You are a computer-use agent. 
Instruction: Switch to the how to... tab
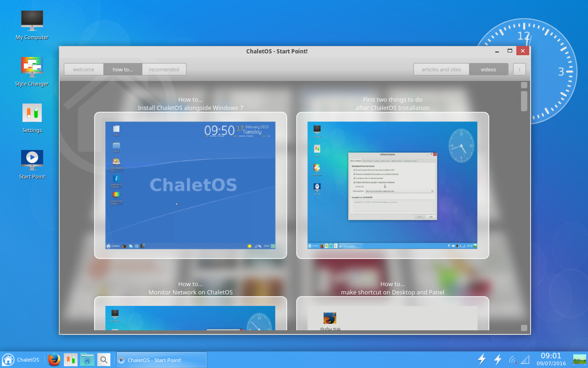click(123, 69)
